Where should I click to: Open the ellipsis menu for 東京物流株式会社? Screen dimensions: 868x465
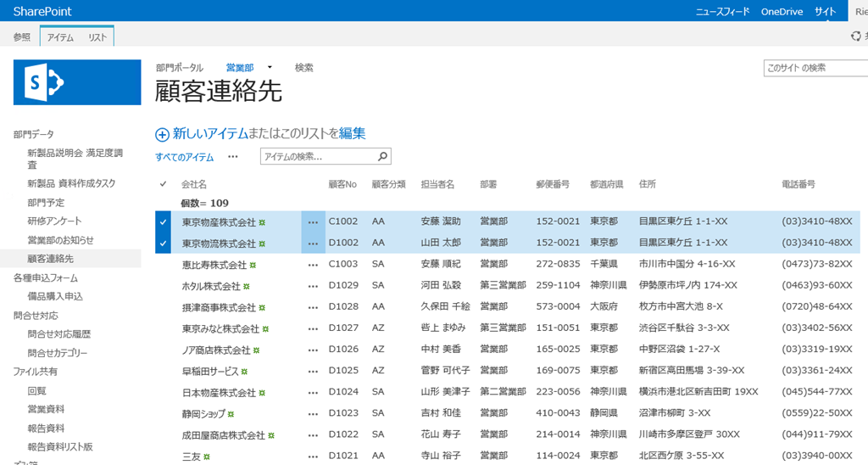(x=313, y=244)
